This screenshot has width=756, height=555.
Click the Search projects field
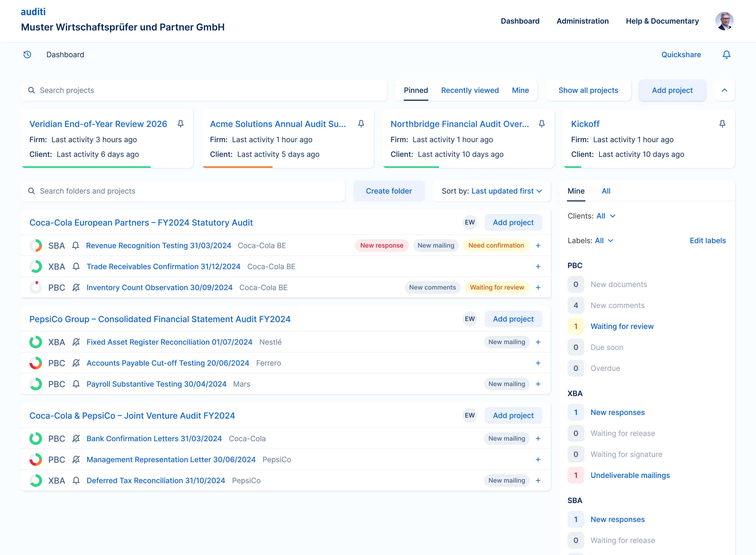point(204,90)
